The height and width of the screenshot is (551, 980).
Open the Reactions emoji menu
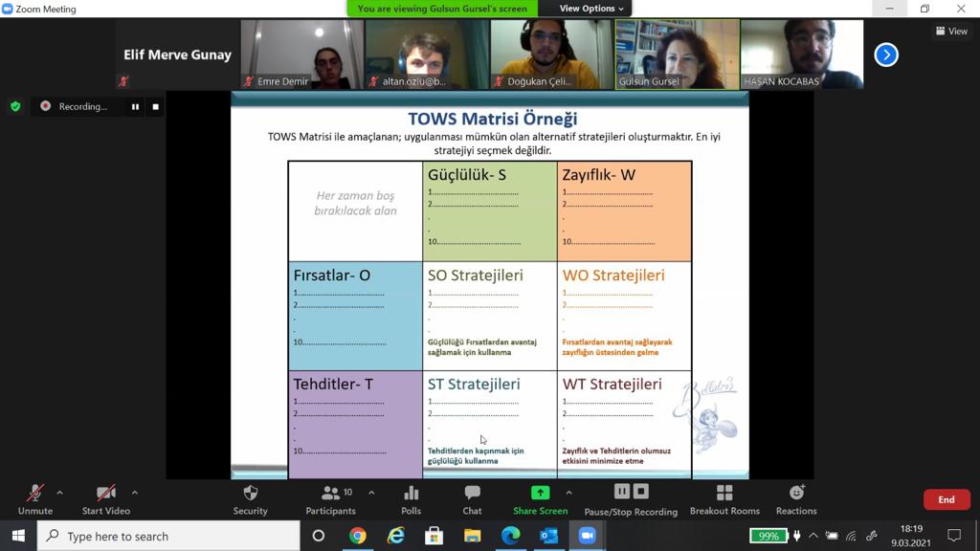pyautogui.click(x=796, y=494)
